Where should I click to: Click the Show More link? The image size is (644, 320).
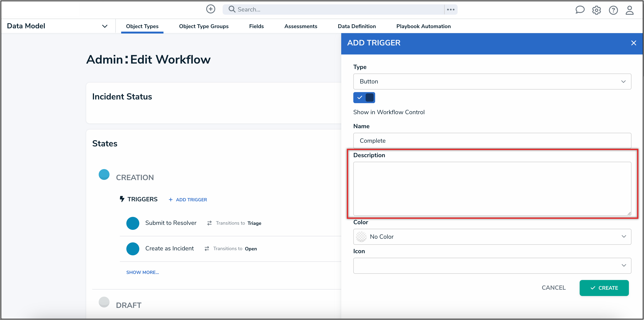[x=143, y=272]
